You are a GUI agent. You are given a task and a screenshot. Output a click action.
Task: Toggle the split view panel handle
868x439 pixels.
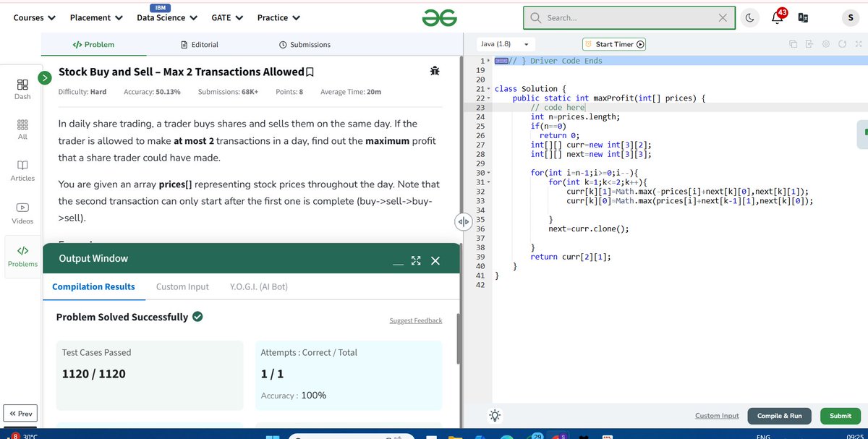click(463, 221)
